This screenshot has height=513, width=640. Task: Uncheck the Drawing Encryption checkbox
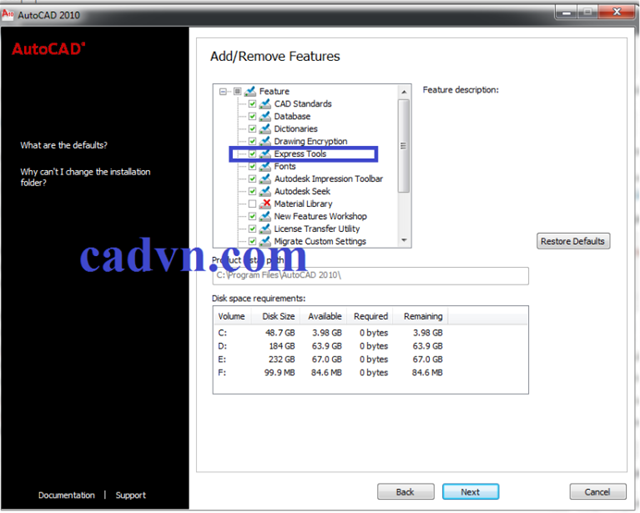click(x=252, y=141)
